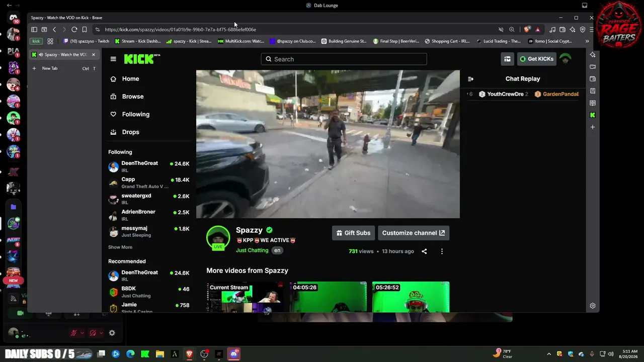Open Leo AI from the toolbar
644x362 pixels.
(573, 30)
